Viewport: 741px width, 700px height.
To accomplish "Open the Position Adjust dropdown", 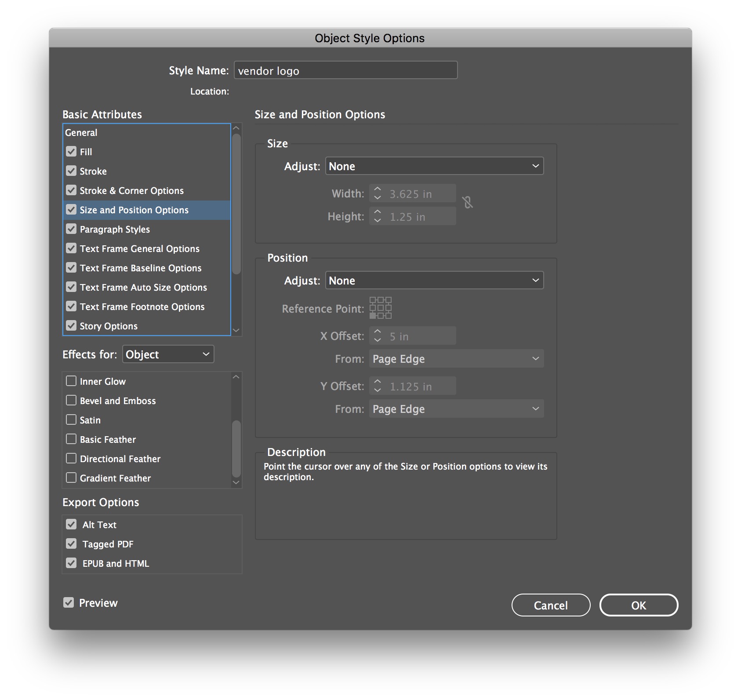I will click(434, 281).
